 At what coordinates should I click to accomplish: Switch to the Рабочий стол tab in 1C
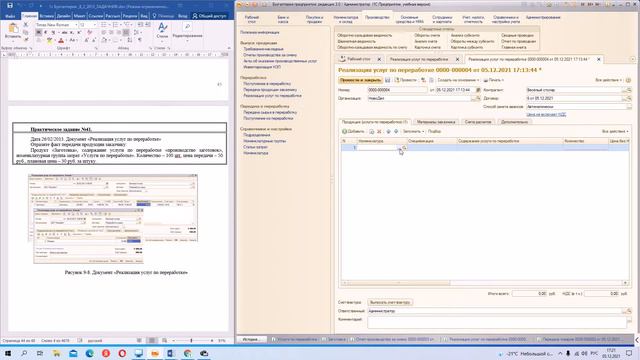click(x=358, y=59)
